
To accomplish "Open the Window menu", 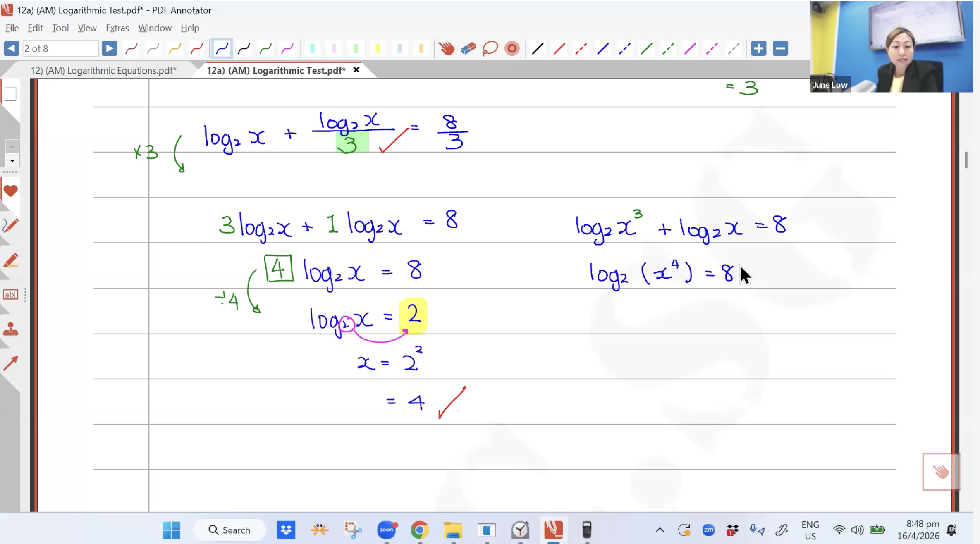I will [155, 28].
